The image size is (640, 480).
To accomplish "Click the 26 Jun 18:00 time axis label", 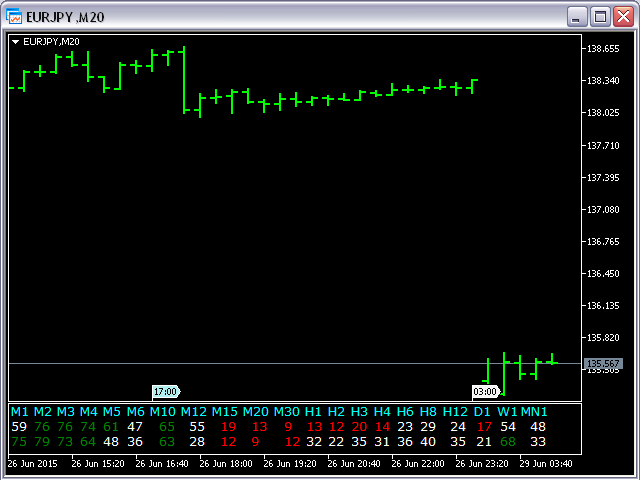I will coord(226,464).
